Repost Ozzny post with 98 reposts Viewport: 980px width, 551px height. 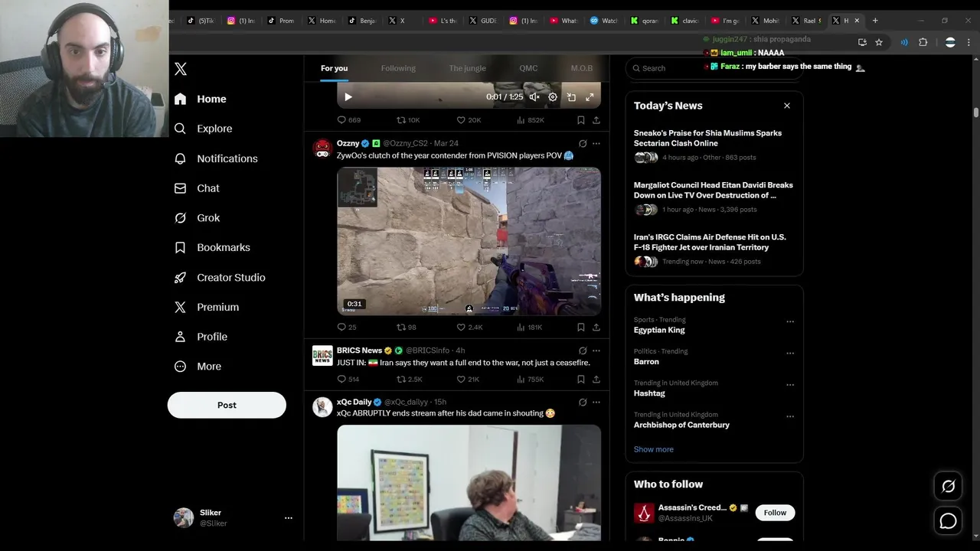click(407, 328)
